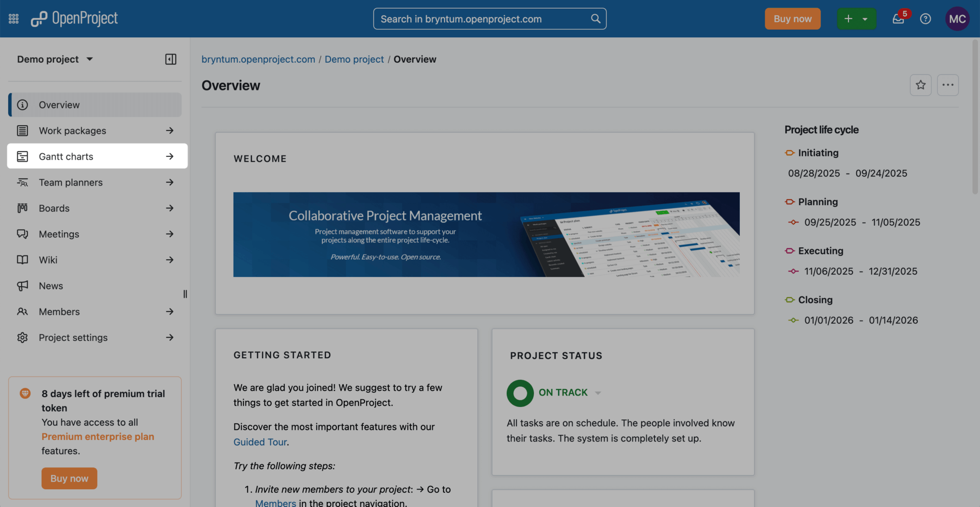Open the help question mark icon

pos(925,19)
